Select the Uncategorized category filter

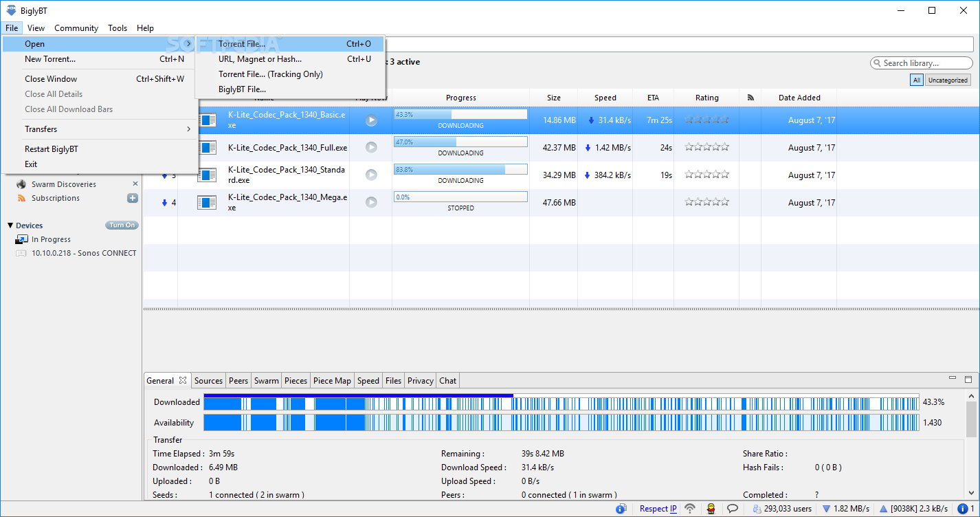(948, 80)
